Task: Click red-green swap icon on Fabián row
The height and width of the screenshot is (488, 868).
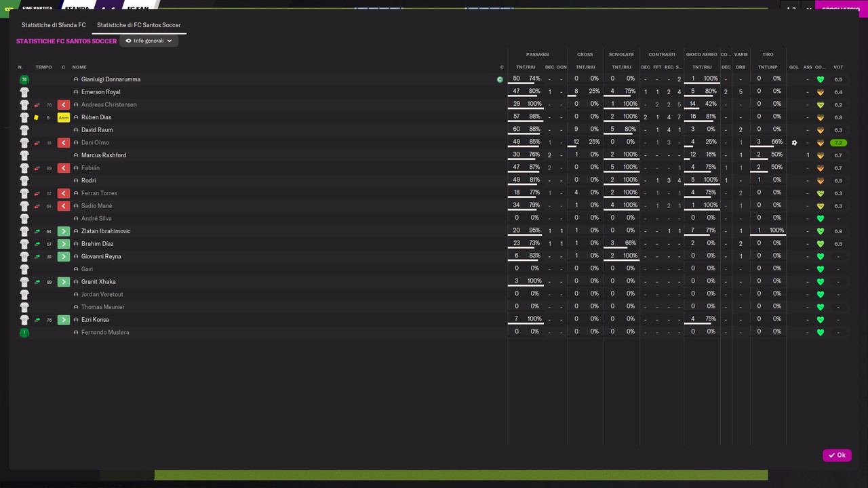Action: tap(37, 168)
